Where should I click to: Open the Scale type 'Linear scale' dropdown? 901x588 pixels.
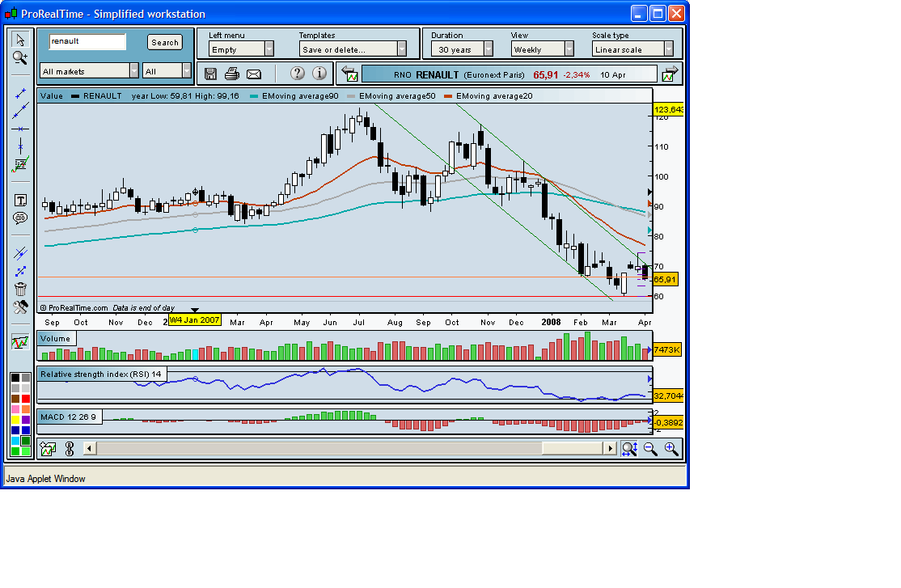[632, 49]
